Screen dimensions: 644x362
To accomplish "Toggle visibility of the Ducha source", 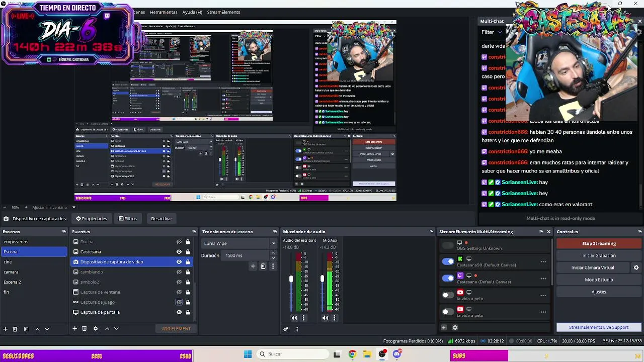I will click(179, 242).
